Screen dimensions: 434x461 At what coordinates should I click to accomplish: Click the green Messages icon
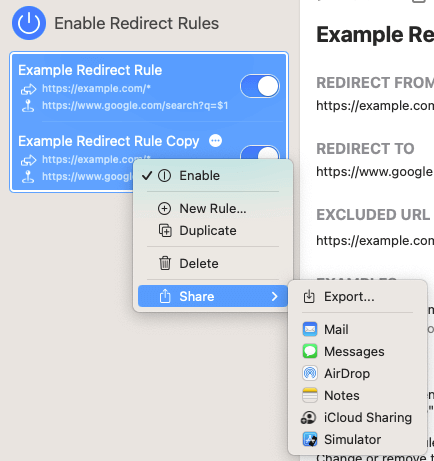(310, 351)
